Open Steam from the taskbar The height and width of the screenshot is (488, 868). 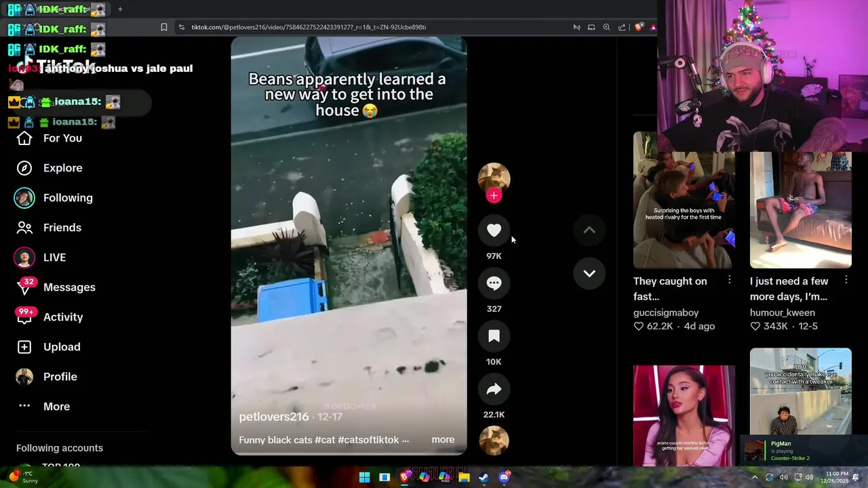[x=484, y=477]
